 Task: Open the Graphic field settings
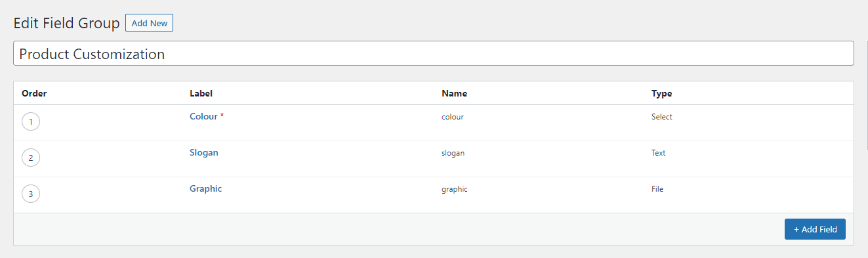206,188
